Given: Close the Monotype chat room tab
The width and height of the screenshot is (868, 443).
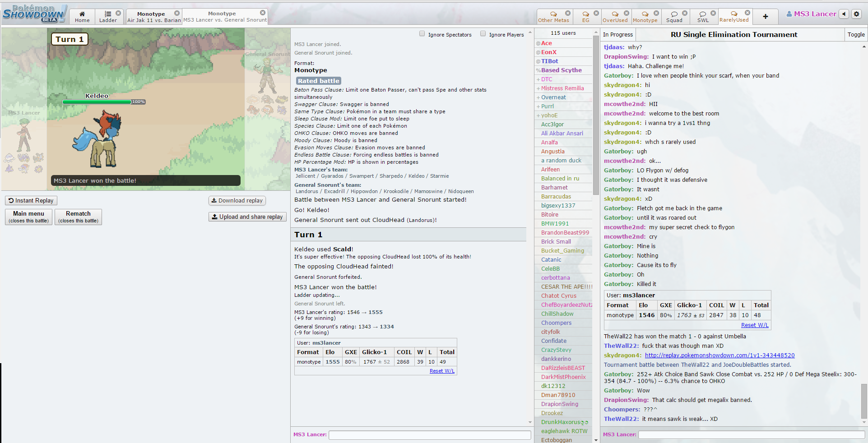Looking at the screenshot, I should click(x=656, y=13).
